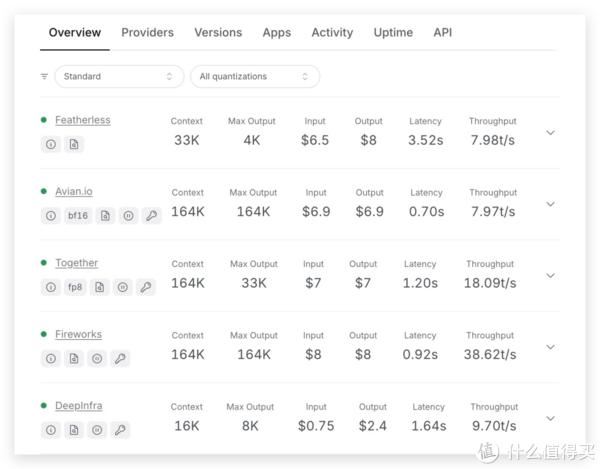Click the key icon in Together row

(x=146, y=287)
